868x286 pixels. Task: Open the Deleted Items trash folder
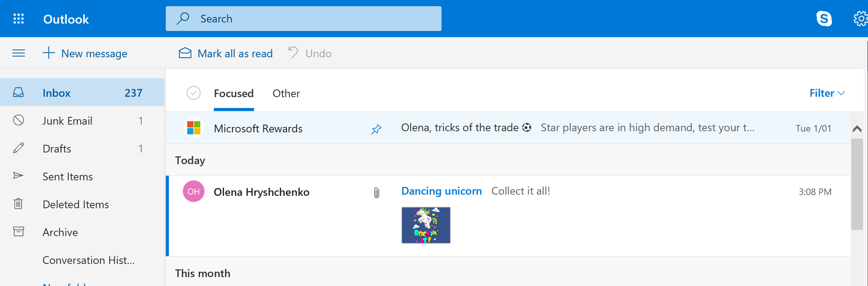(x=76, y=204)
